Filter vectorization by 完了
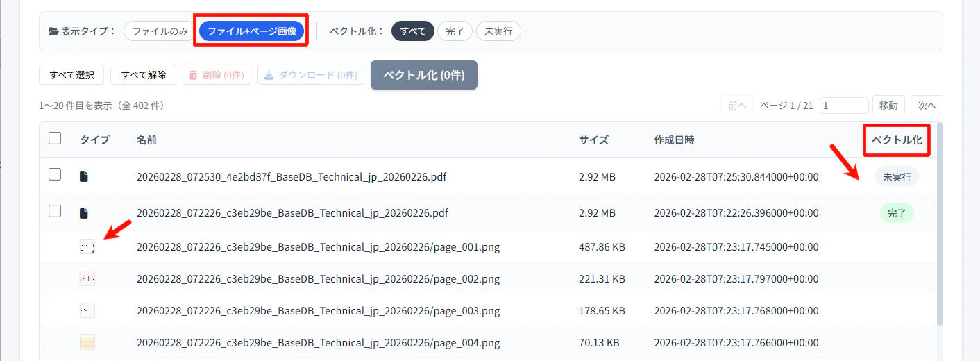980x361 pixels. click(x=455, y=31)
